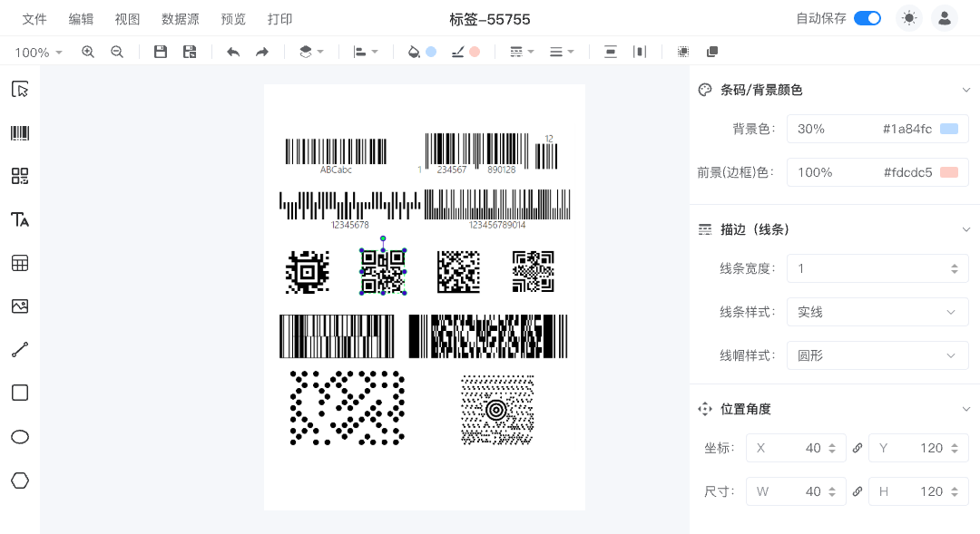
Task: Collapse the 条码/背景颜色 section
Action: pos(965,90)
